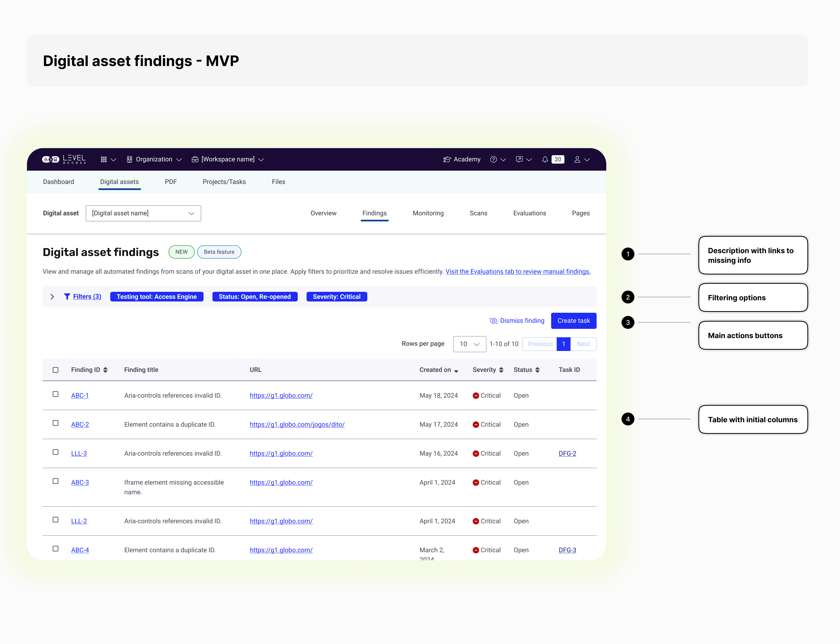The height and width of the screenshot is (644, 840).
Task: Go to the Projects/Tasks tab
Action: coord(224,182)
